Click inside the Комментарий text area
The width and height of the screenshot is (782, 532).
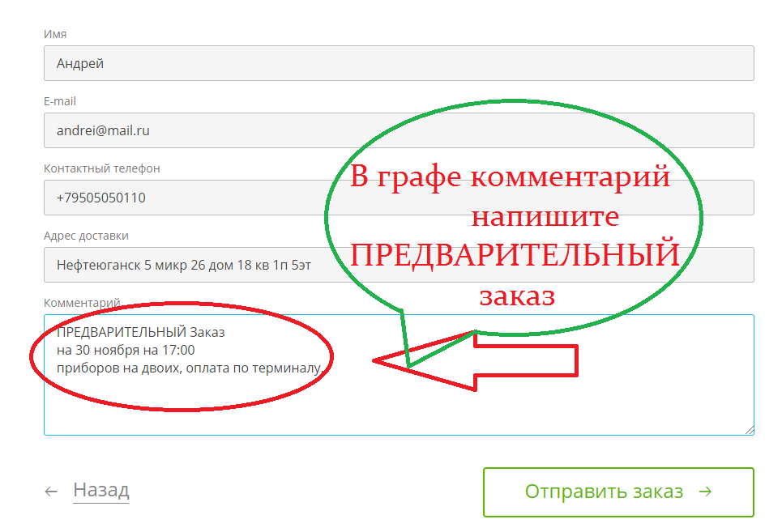point(399,375)
